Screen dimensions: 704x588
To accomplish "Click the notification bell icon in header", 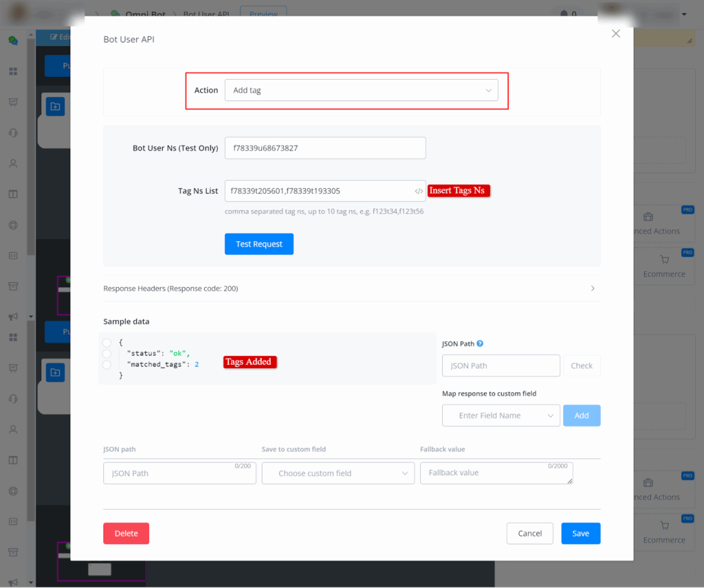I will pyautogui.click(x=564, y=14).
